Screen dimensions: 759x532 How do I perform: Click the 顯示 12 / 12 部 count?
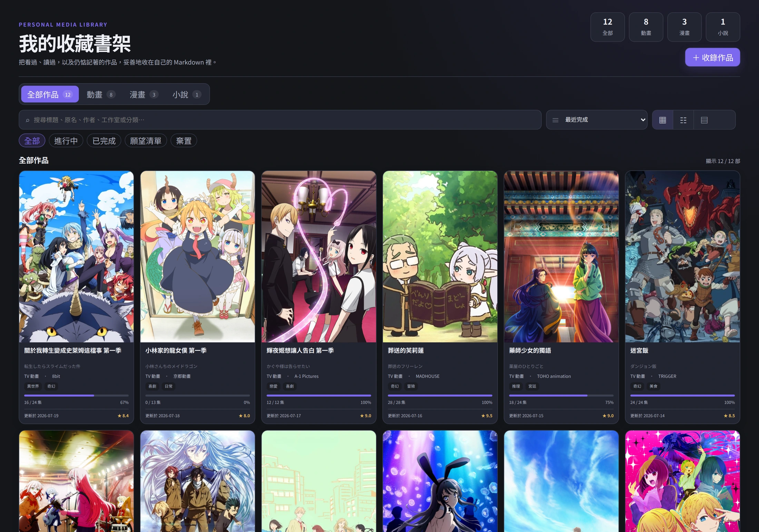coord(723,161)
